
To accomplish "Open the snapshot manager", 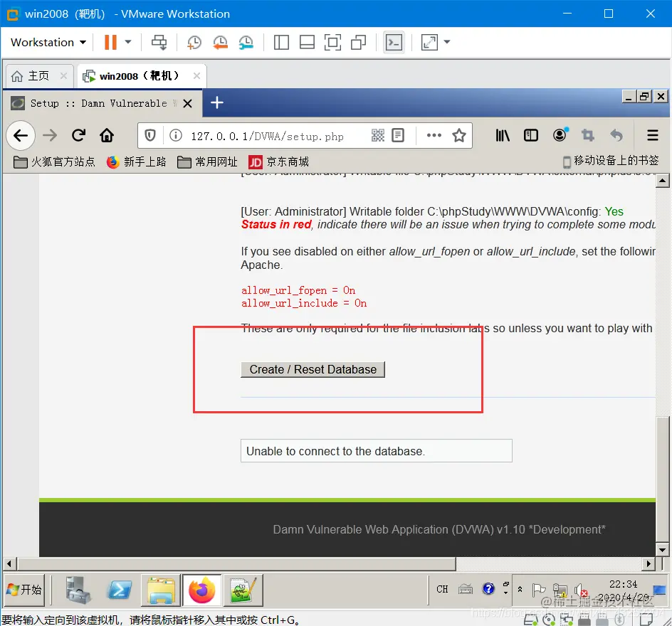I will (x=246, y=43).
